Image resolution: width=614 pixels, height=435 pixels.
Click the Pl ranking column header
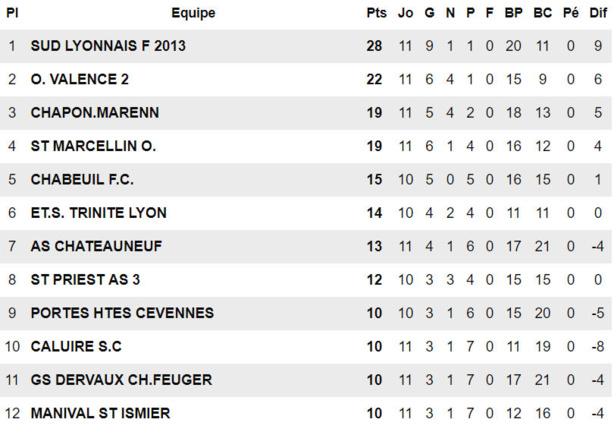click(x=12, y=13)
